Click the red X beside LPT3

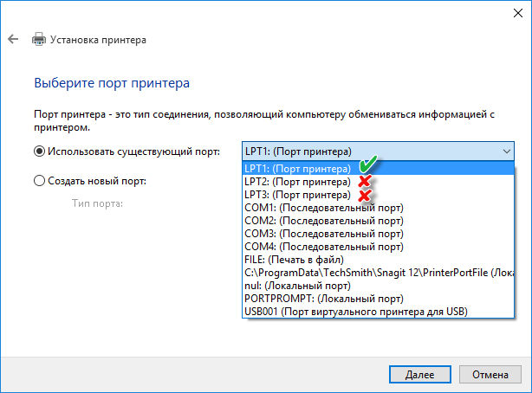[x=365, y=195]
